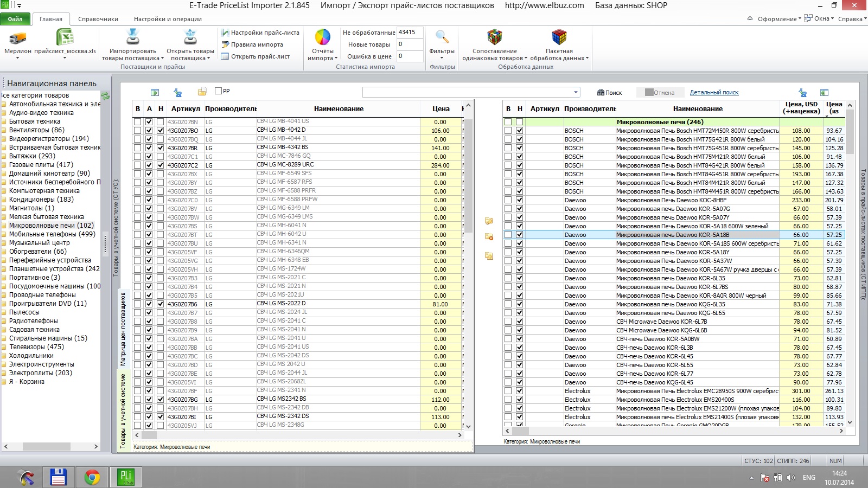Click the folder-with-warning icon between the grids
This screenshot has height=488, width=868.
[489, 256]
